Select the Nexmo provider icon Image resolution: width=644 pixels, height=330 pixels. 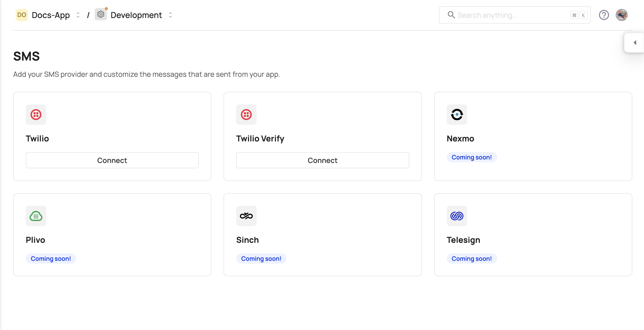[x=457, y=115]
